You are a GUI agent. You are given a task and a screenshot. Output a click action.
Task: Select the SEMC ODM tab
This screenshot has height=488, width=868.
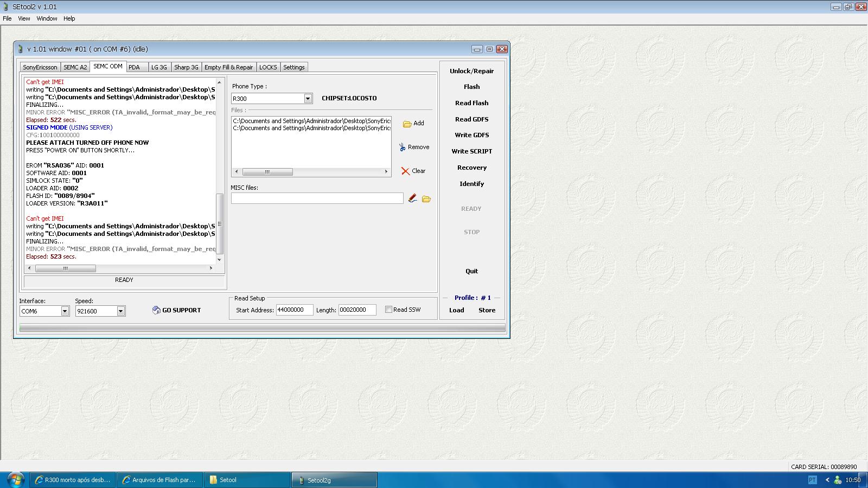(108, 66)
